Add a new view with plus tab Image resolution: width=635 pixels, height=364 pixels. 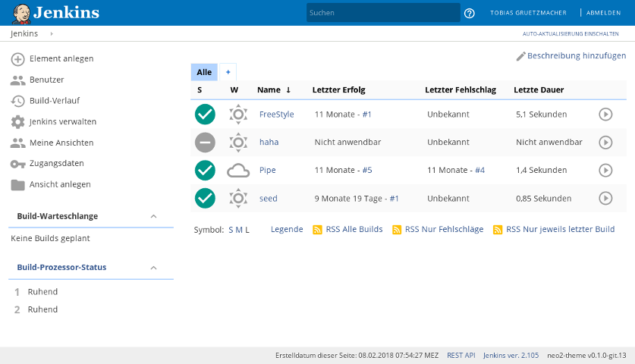click(227, 72)
